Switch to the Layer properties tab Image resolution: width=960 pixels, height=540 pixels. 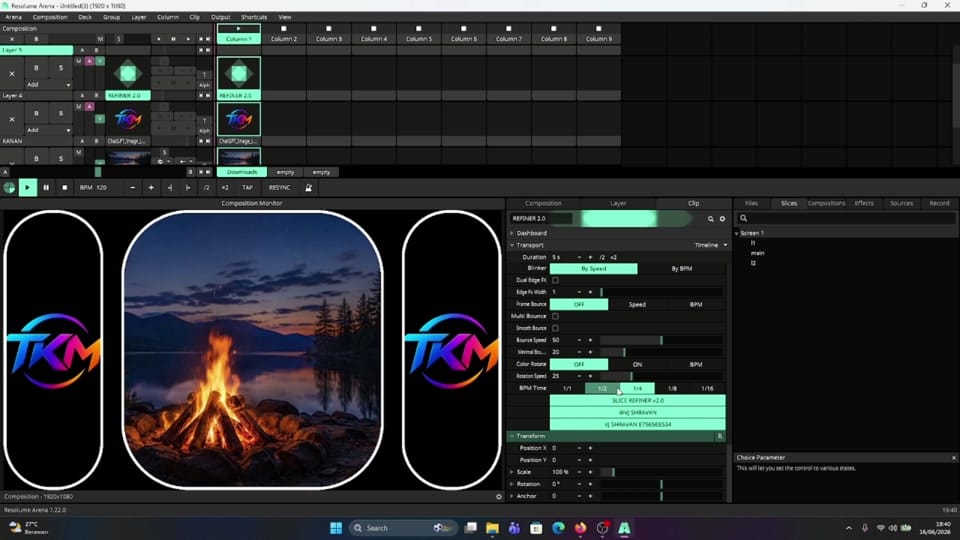coord(618,203)
